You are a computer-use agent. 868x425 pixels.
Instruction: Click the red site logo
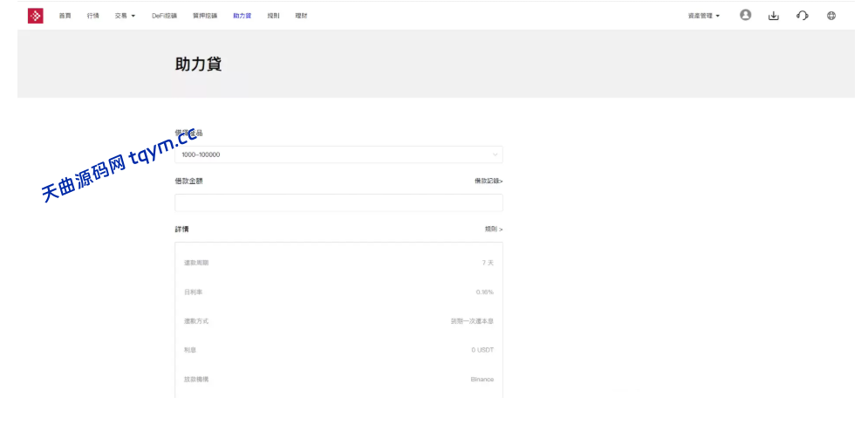coord(36,16)
